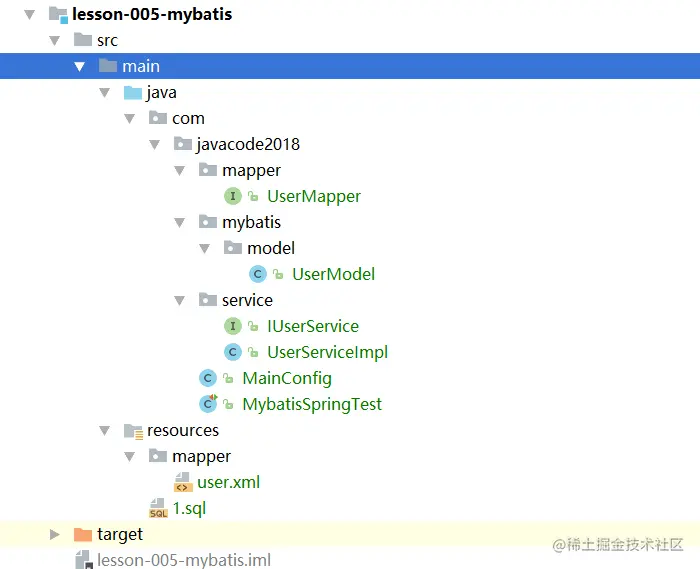Click the orange target folder icon
Viewport: 700px width, 569px height.
pyautogui.click(x=83, y=534)
